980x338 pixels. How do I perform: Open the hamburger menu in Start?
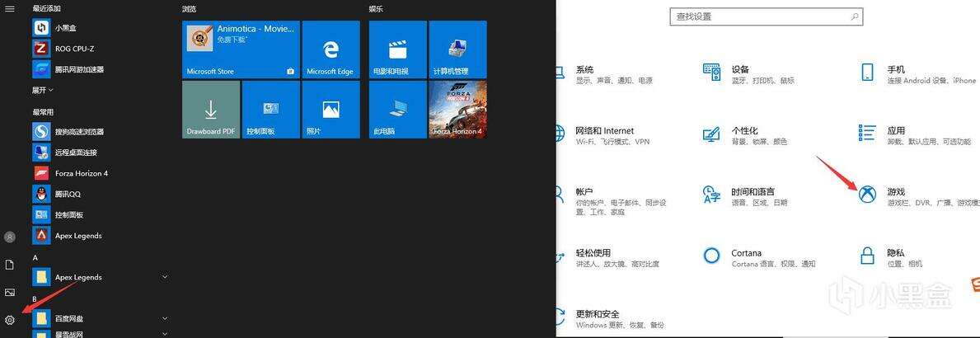[x=9, y=9]
